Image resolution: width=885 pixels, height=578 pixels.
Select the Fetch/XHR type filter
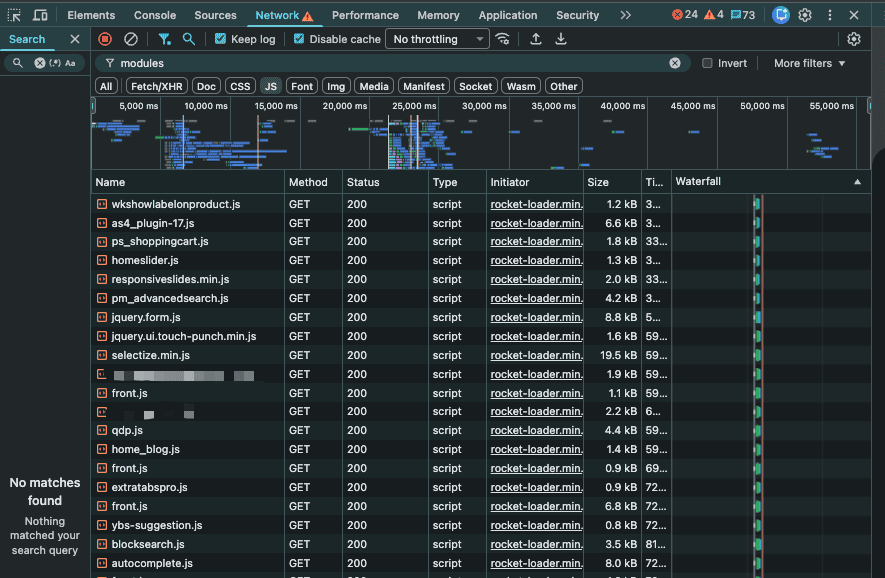[157, 86]
